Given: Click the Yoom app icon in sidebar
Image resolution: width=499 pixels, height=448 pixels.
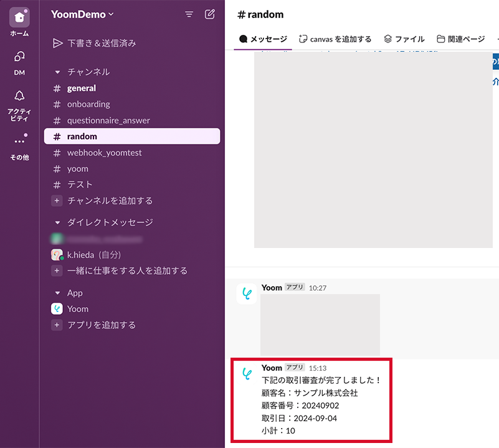Looking at the screenshot, I should [x=57, y=309].
